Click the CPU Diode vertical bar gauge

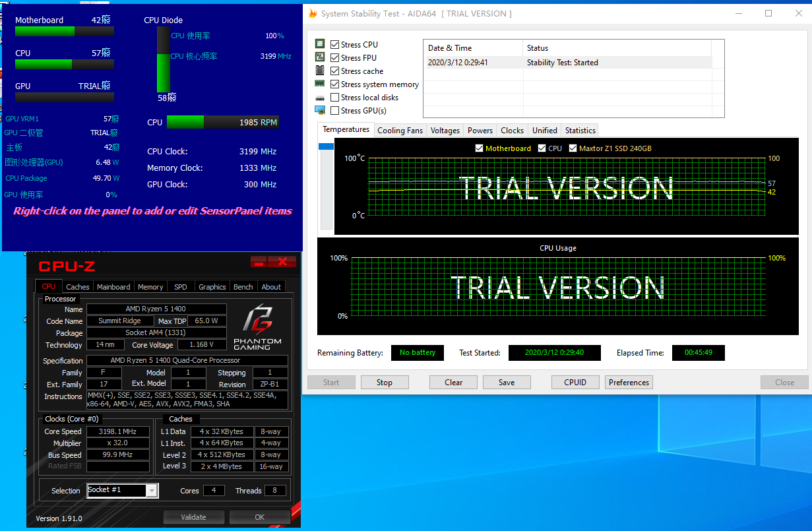163,59
